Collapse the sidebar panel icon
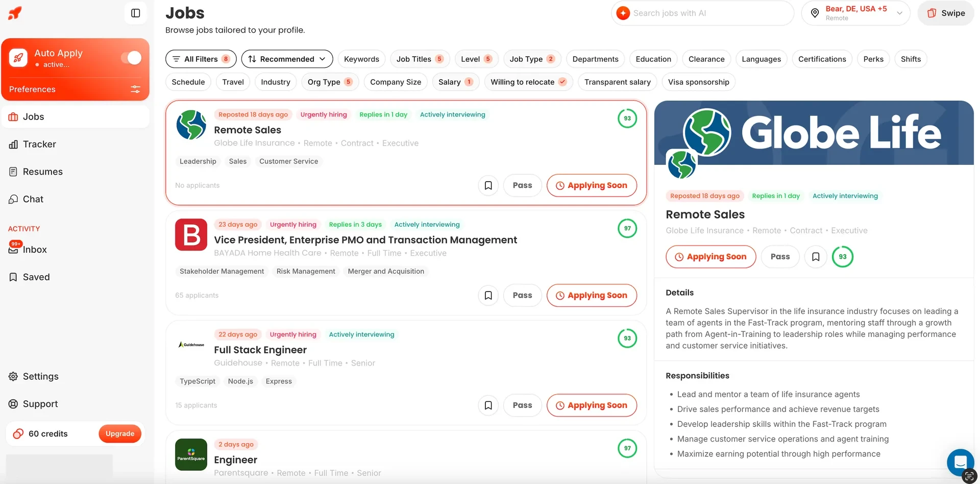Image resolution: width=980 pixels, height=484 pixels. point(136,13)
